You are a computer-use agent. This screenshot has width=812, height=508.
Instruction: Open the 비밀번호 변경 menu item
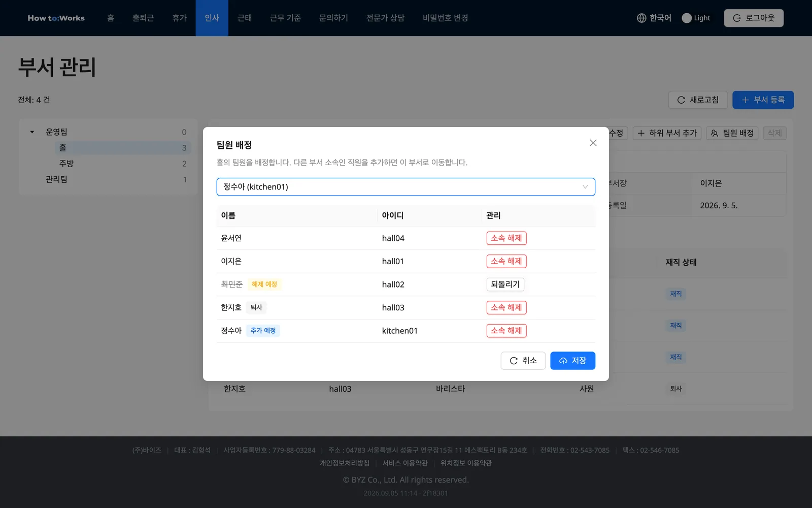pos(445,18)
